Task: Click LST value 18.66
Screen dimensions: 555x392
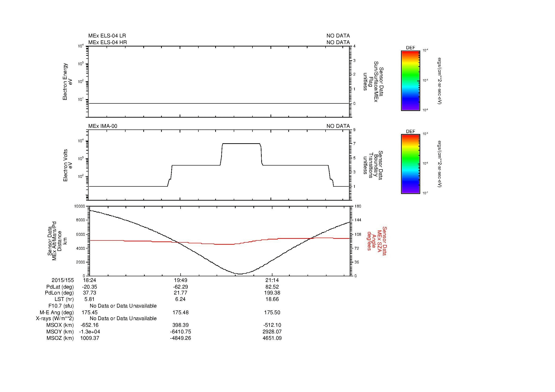Action: coord(272,299)
